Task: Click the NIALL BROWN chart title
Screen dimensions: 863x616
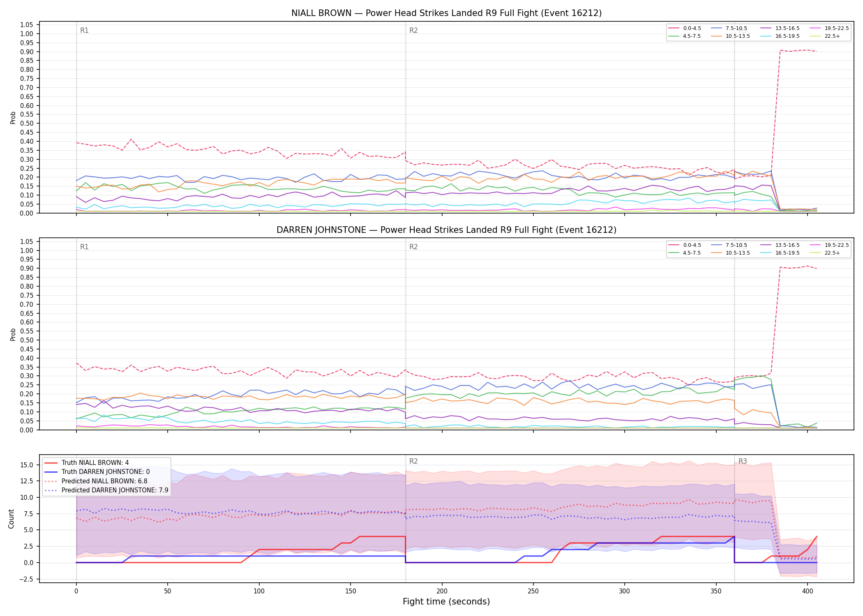Action: [446, 13]
